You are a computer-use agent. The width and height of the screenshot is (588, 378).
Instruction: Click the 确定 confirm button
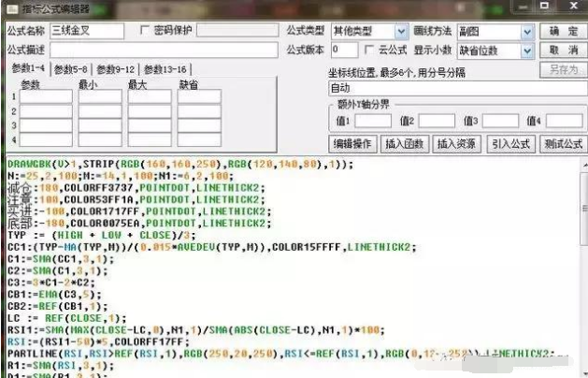click(x=564, y=31)
